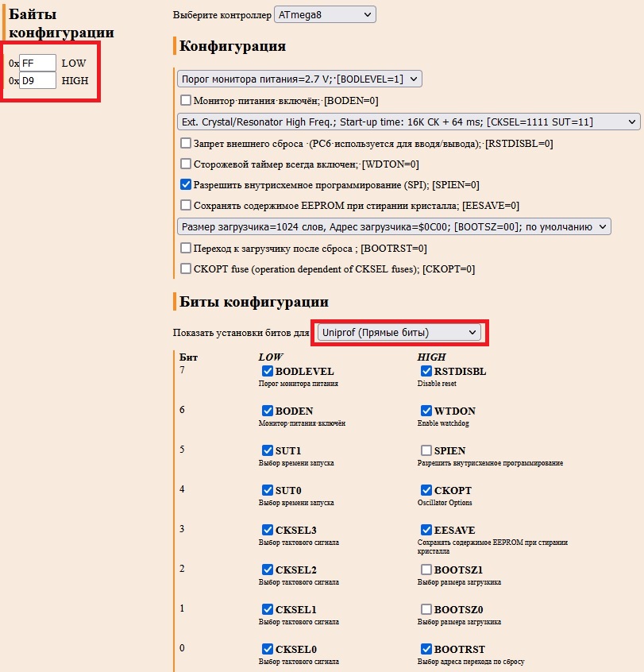Uncheck the SUT1 startup time bit checkbox
Image resolution: width=644 pixels, height=672 pixels.
[268, 450]
